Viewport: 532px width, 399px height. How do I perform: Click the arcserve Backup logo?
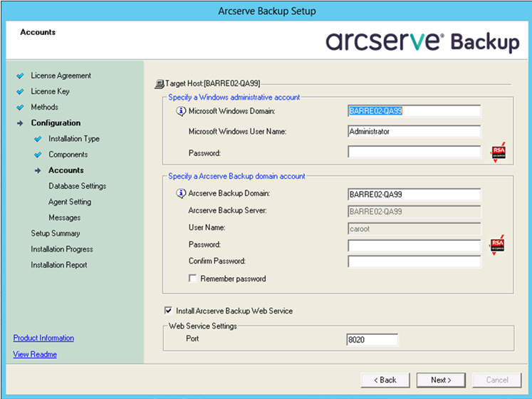(x=422, y=41)
